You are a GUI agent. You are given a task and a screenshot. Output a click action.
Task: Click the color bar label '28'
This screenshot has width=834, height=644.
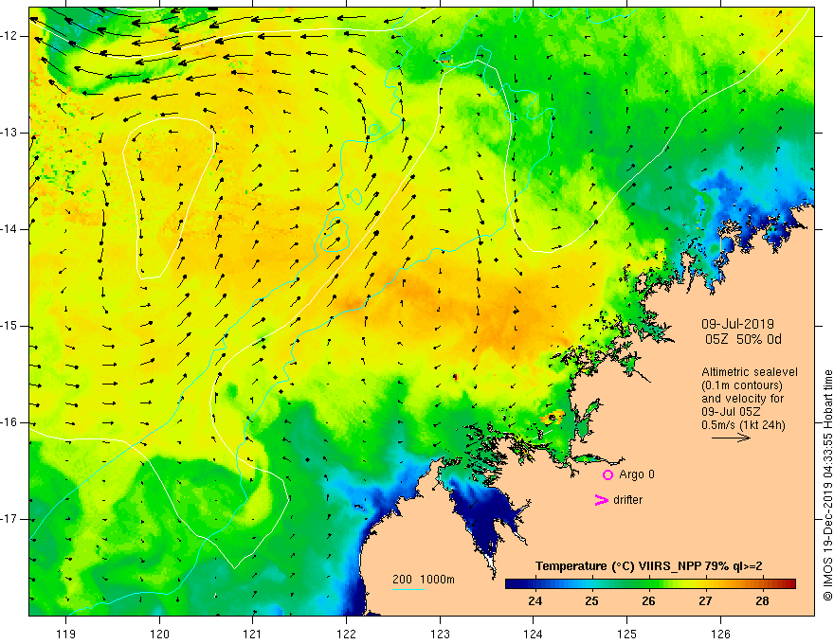point(762,601)
